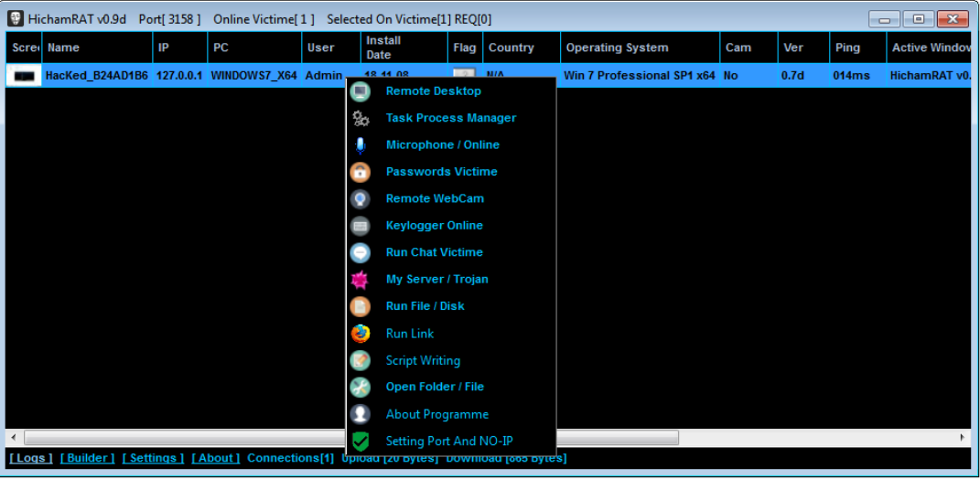This screenshot has height=479, width=980.
Task: Click the User column header
Action: (331, 48)
